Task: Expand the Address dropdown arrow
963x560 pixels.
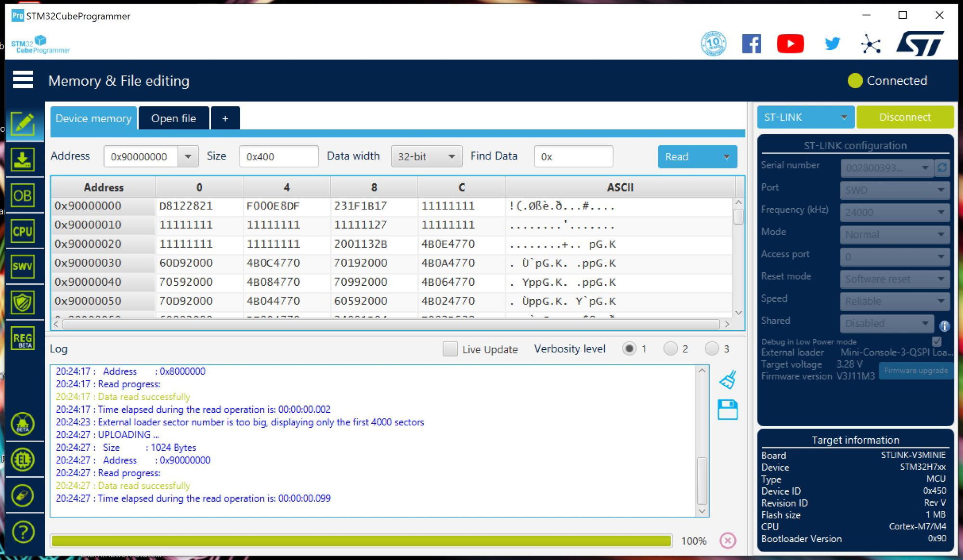Action: click(x=188, y=156)
